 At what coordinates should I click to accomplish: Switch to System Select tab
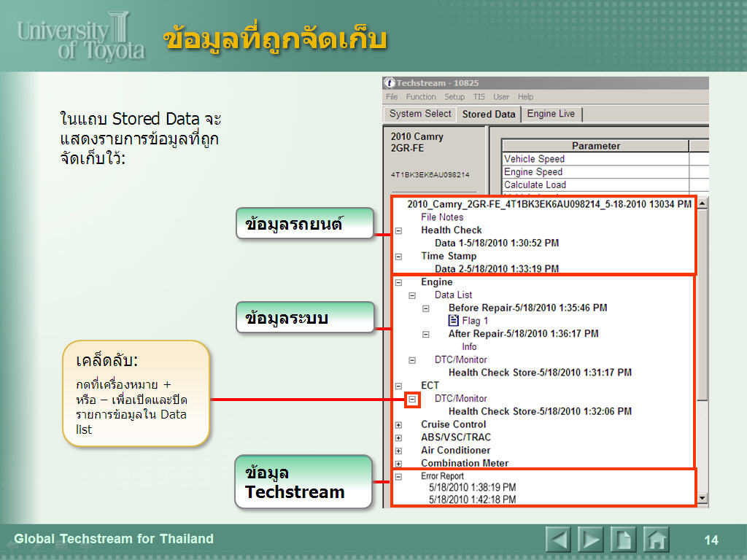(x=419, y=114)
